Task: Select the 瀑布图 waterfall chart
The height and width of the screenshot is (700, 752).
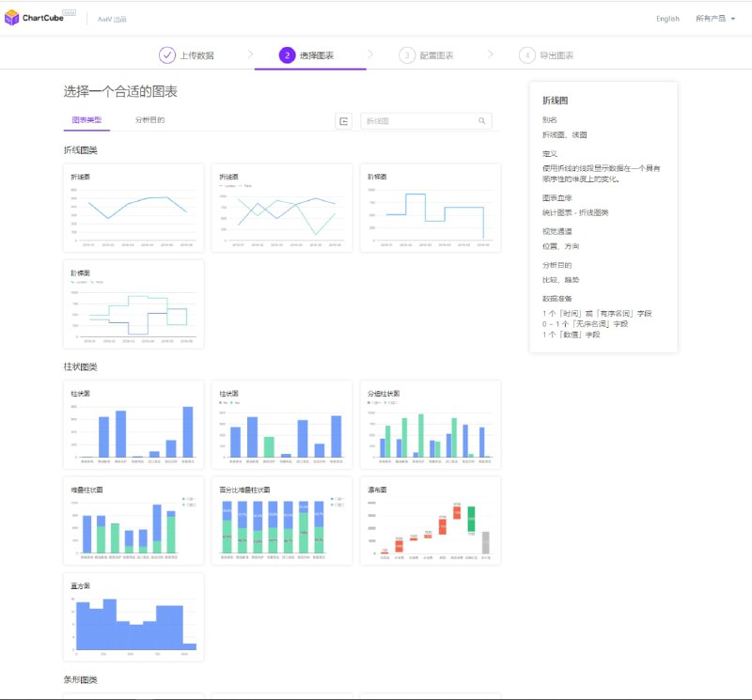Action: (x=431, y=521)
